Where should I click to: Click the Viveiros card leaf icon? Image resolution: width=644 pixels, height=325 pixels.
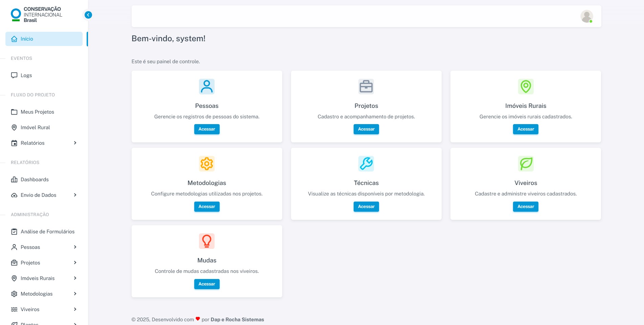point(526,164)
